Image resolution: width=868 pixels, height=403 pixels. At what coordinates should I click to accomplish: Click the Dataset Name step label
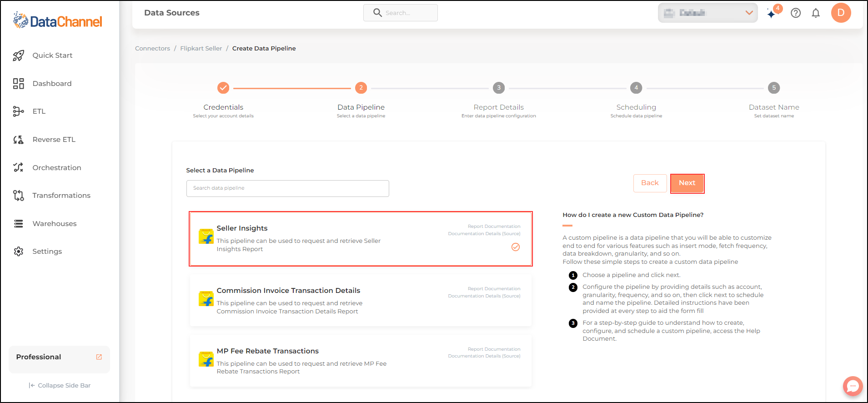click(x=774, y=107)
